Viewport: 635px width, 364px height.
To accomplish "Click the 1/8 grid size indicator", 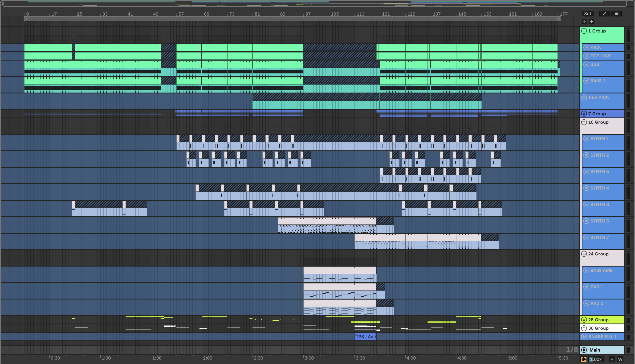I will tap(572, 350).
